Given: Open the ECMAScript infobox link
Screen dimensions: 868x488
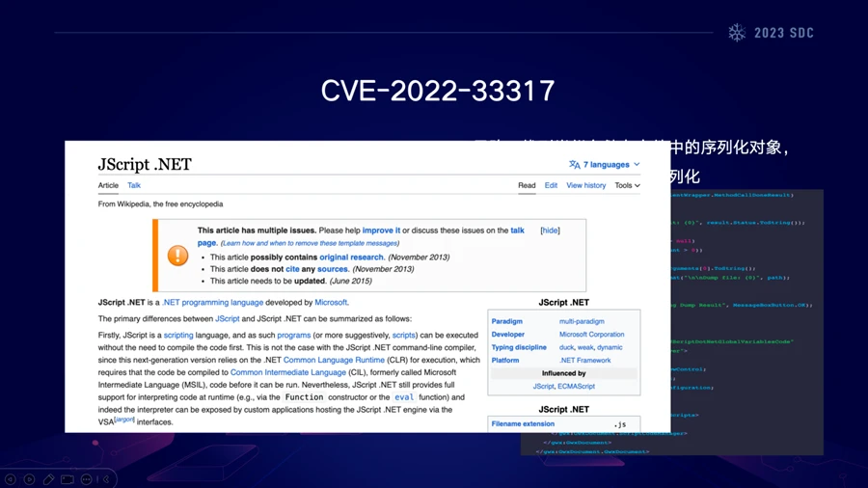Looking at the screenshot, I should 576,386.
